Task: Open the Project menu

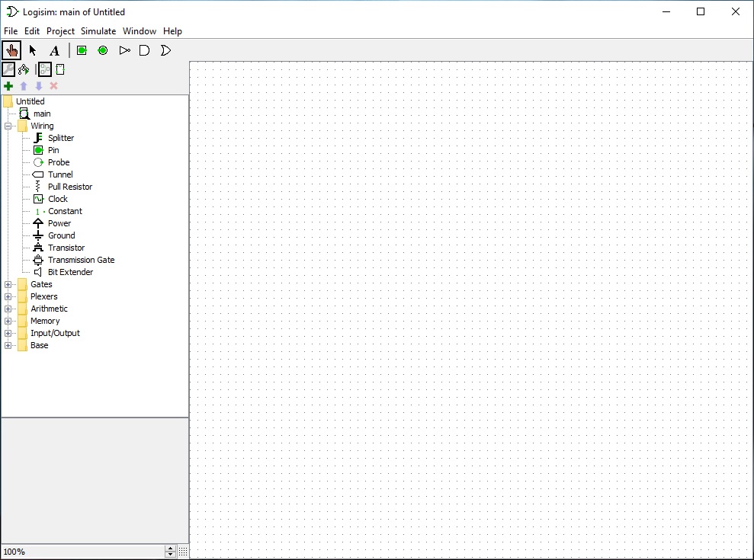Action: 60,31
